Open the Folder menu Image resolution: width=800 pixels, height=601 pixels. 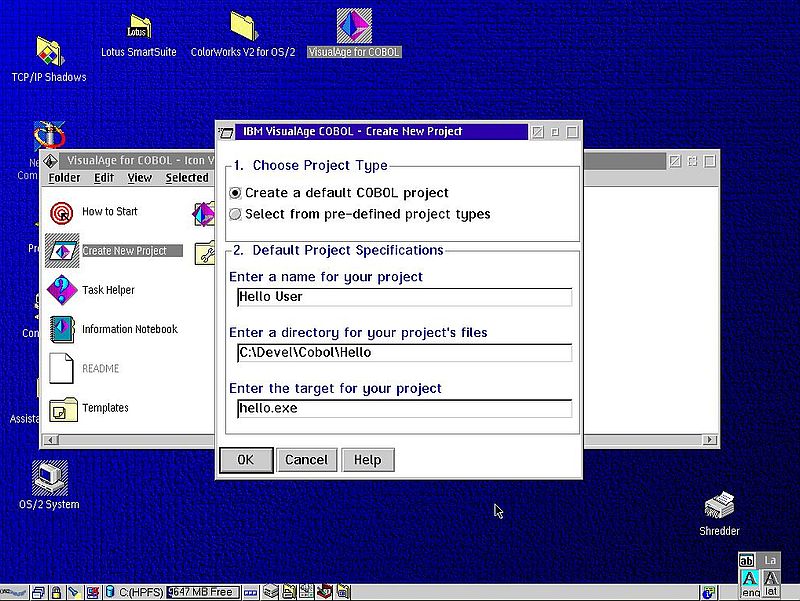pos(64,178)
